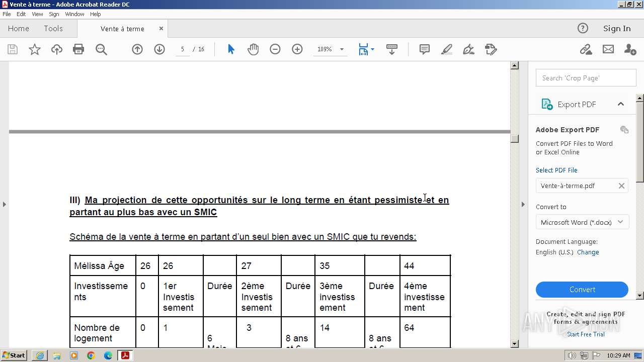Open Edge from the taskbar
644x362 pixels.
coord(108,355)
